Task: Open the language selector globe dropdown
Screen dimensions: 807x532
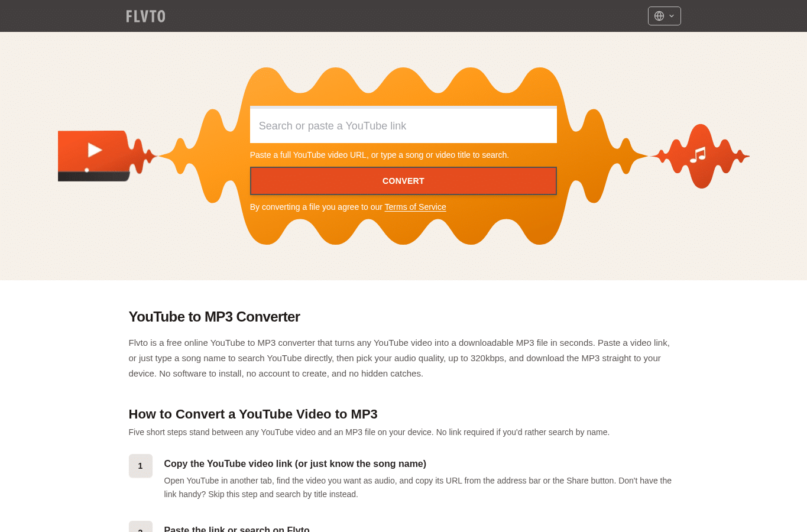Action: [x=664, y=16]
